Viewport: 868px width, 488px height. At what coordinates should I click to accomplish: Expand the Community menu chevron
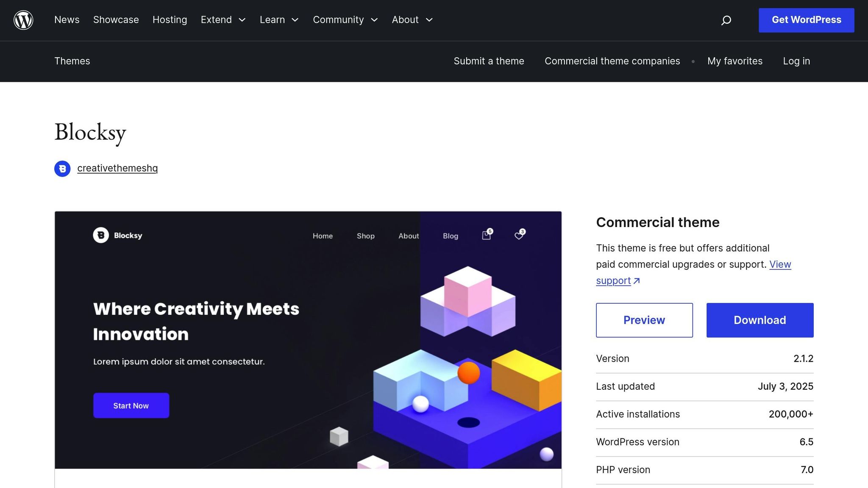[374, 20]
